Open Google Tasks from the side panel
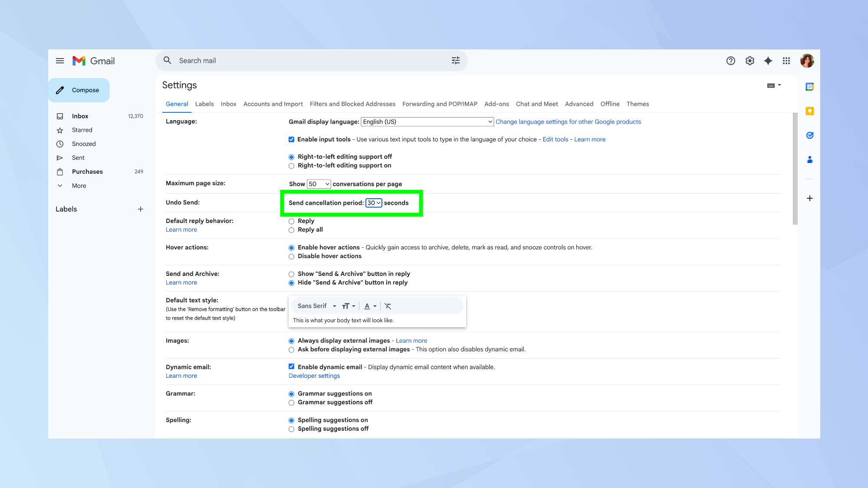868x488 pixels. point(809,135)
